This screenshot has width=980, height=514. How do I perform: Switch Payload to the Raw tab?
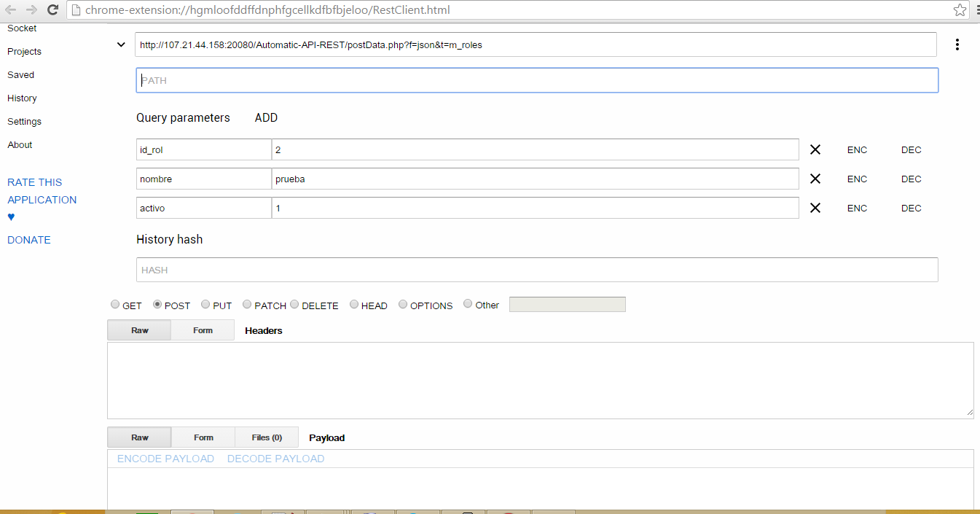[x=139, y=437]
